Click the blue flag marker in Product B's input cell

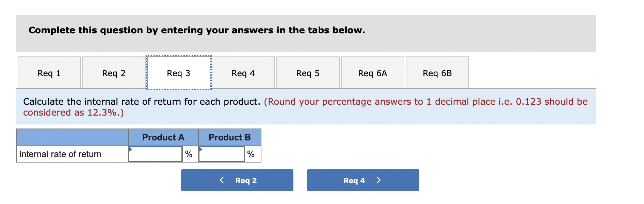(201, 150)
